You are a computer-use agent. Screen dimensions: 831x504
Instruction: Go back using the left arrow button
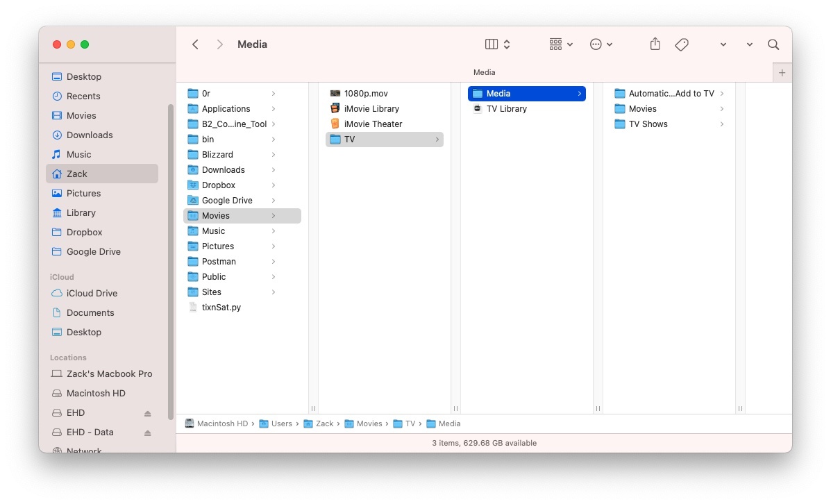(195, 44)
